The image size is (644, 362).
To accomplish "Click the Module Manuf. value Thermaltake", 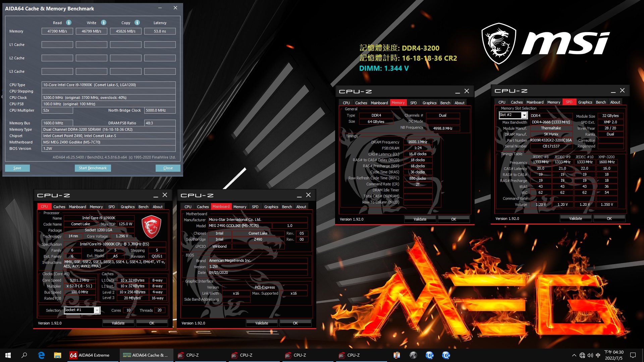I will pos(551,128).
